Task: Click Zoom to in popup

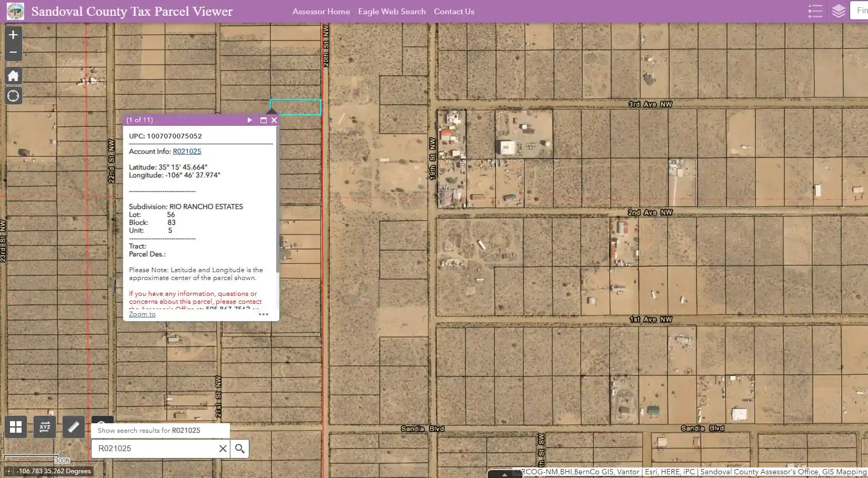Action: [142, 314]
